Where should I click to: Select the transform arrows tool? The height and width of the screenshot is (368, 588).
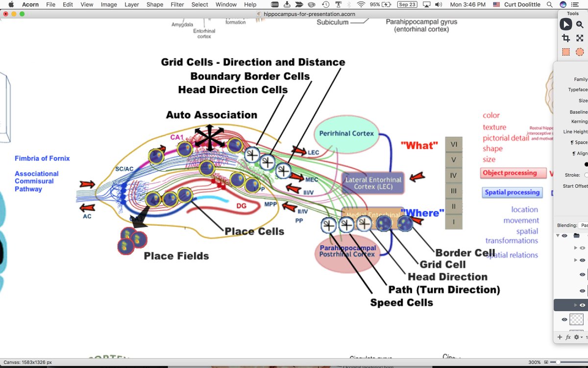[x=580, y=38]
